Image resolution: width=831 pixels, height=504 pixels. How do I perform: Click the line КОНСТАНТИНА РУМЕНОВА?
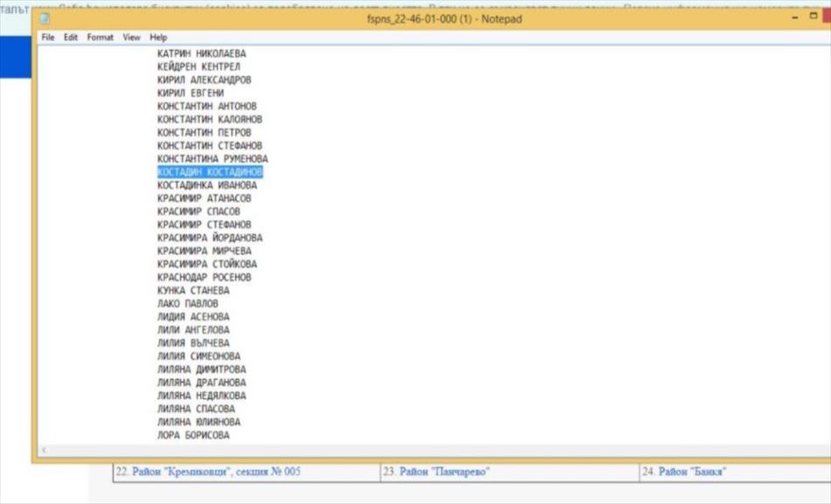[212, 159]
